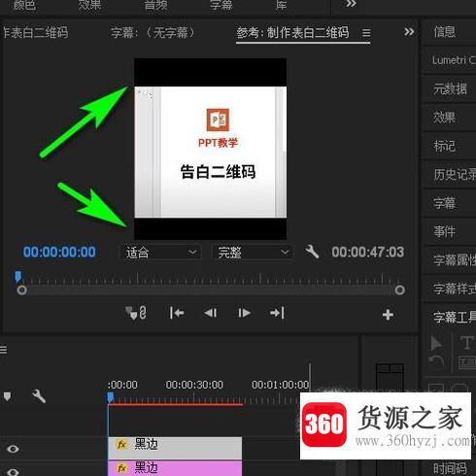Open the 信息 panel
476x476 pixels.
(x=445, y=32)
